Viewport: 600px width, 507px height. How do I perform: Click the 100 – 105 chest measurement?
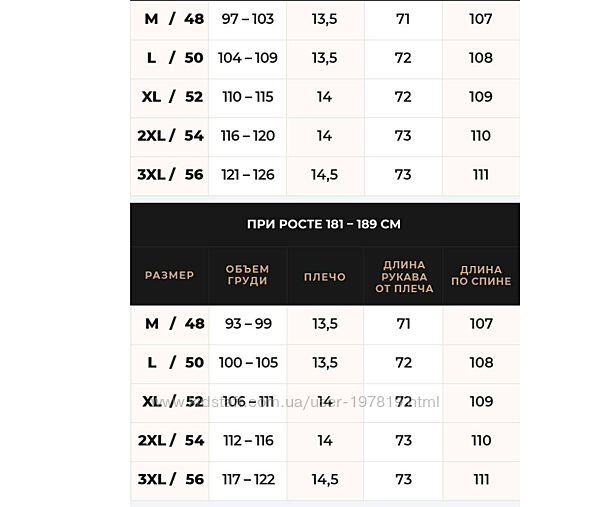tap(247, 363)
